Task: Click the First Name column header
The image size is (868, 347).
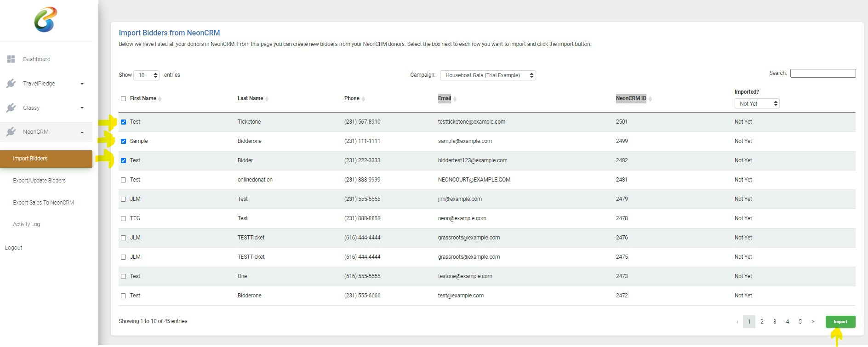Action: tap(143, 98)
